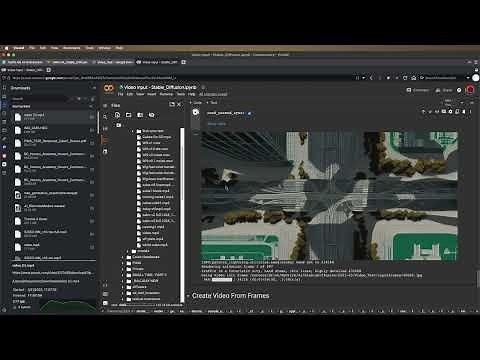
Task: Click the notebook progress bar in output
Action: tap(222, 280)
